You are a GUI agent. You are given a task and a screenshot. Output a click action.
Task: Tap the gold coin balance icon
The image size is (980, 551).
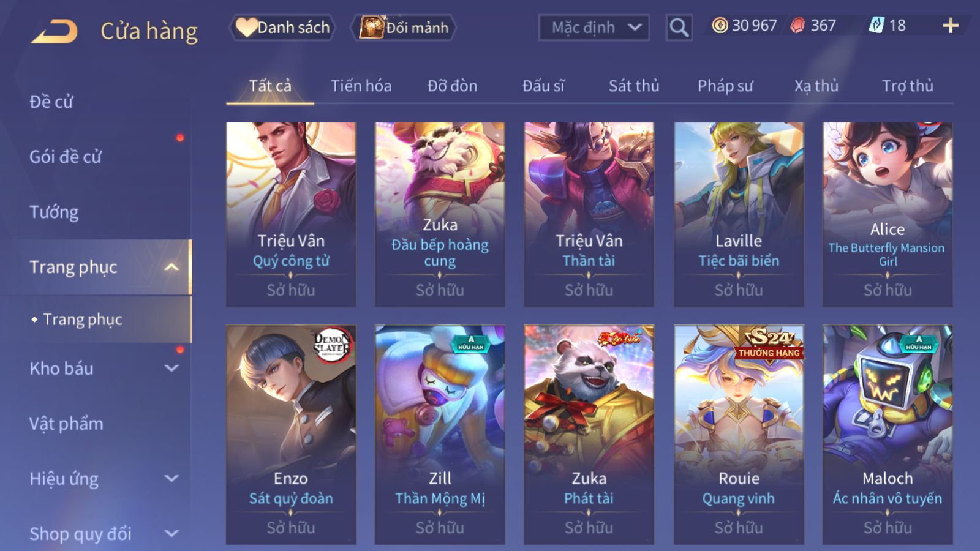click(x=720, y=25)
